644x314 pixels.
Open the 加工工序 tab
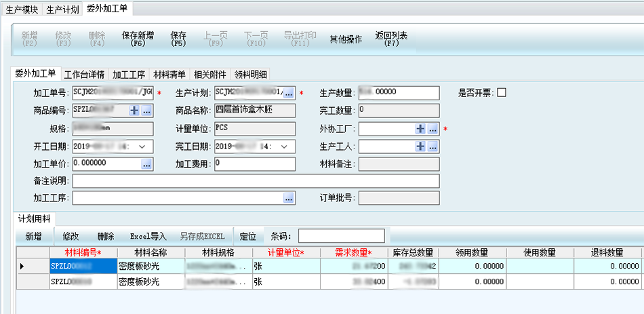pyautogui.click(x=129, y=75)
